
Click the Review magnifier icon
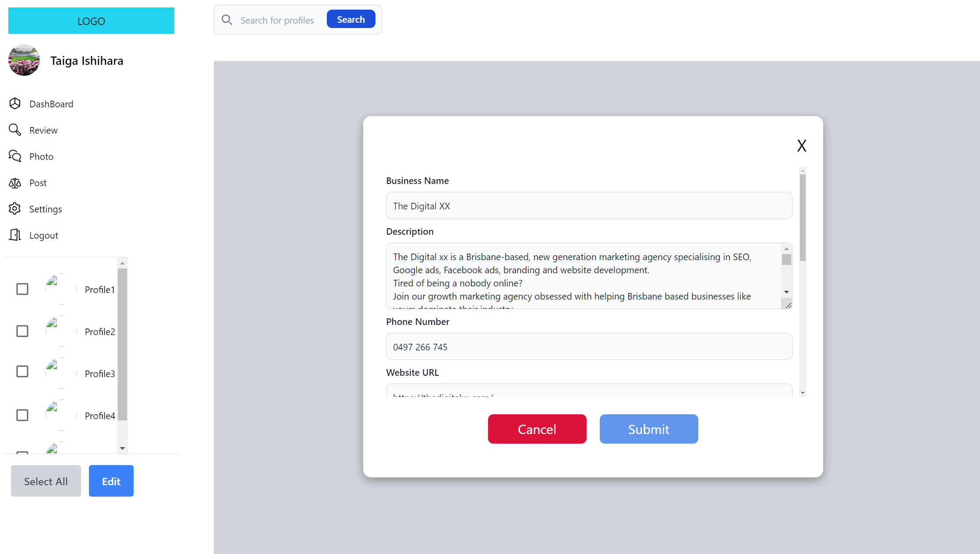(15, 130)
